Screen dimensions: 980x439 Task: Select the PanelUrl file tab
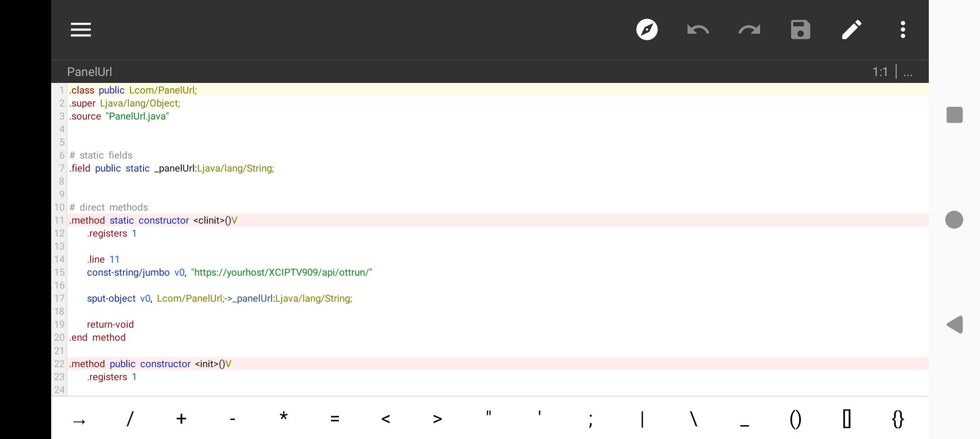[89, 72]
